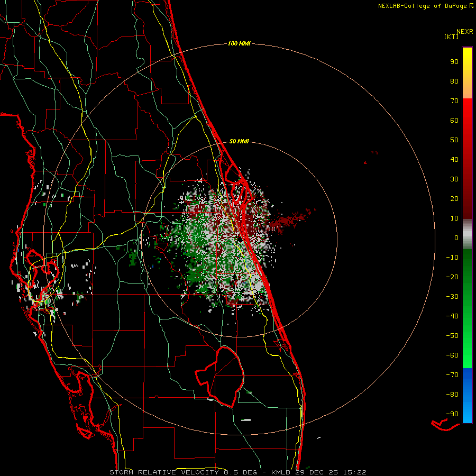This screenshot has width=476, height=476.
Task: Click the [KT] units label
Action: (452, 36)
